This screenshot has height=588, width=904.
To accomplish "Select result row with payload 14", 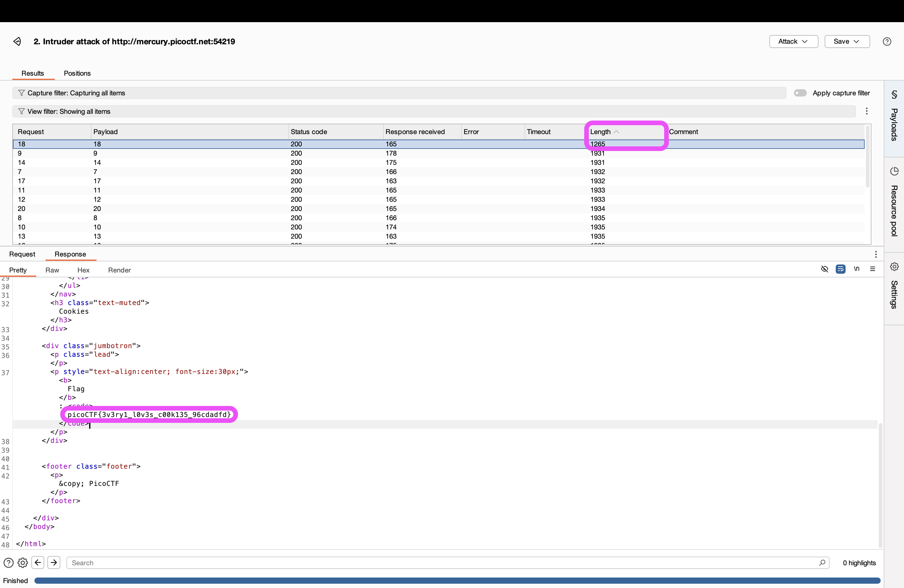I will (439, 163).
